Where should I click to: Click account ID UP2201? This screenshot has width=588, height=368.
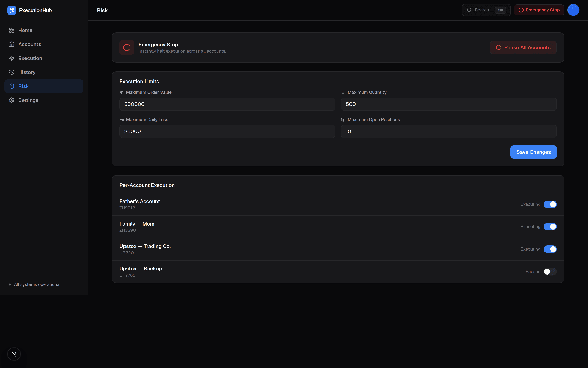pos(127,253)
